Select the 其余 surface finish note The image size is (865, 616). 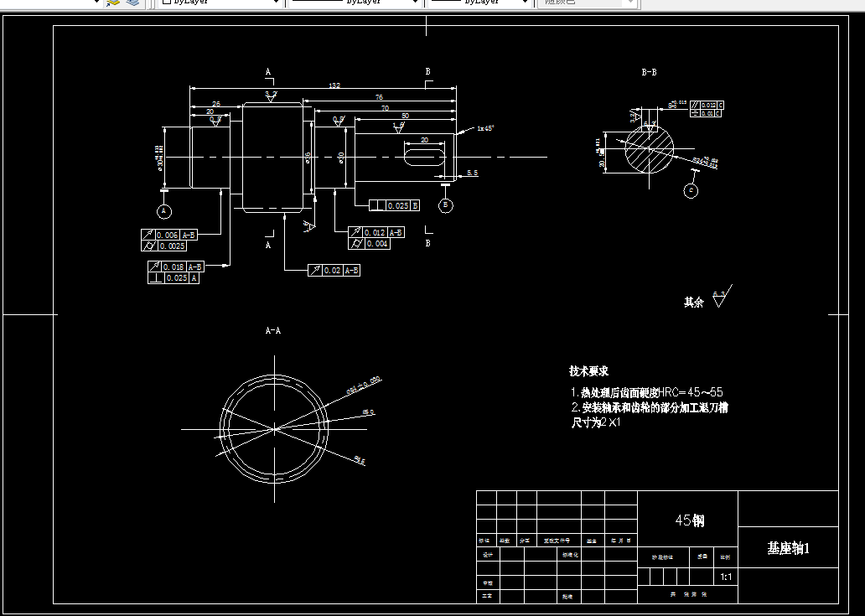[693, 303]
